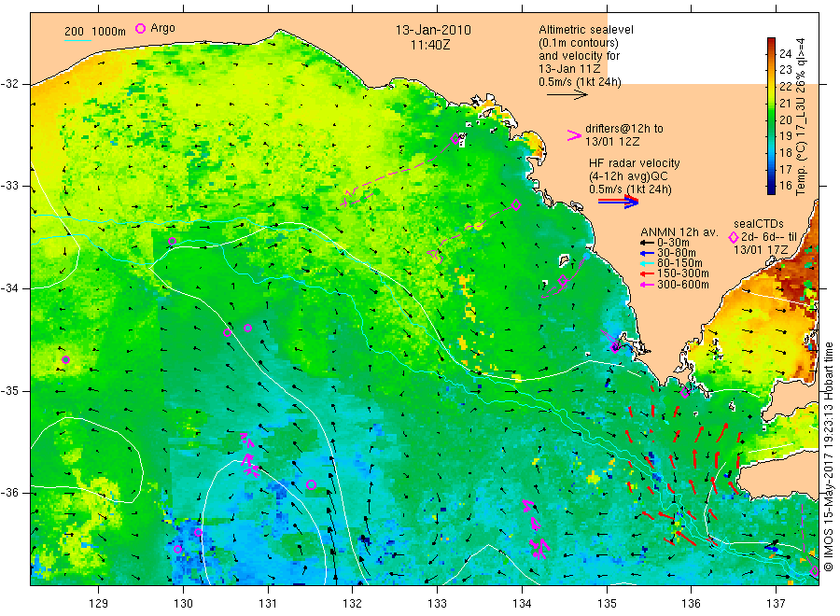Screen dimensions: 840x616
Task: Click the 20 tick on temperature scale
Action: pyautogui.click(x=785, y=119)
